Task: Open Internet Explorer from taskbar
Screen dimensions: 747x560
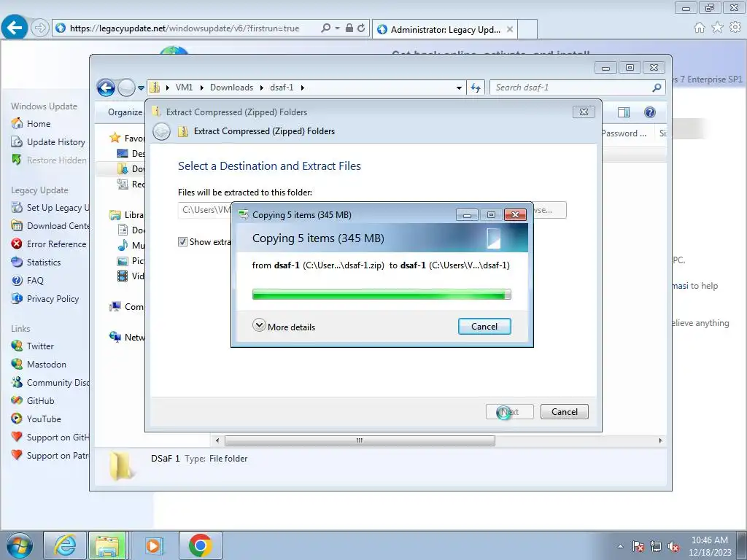Action: point(65,545)
